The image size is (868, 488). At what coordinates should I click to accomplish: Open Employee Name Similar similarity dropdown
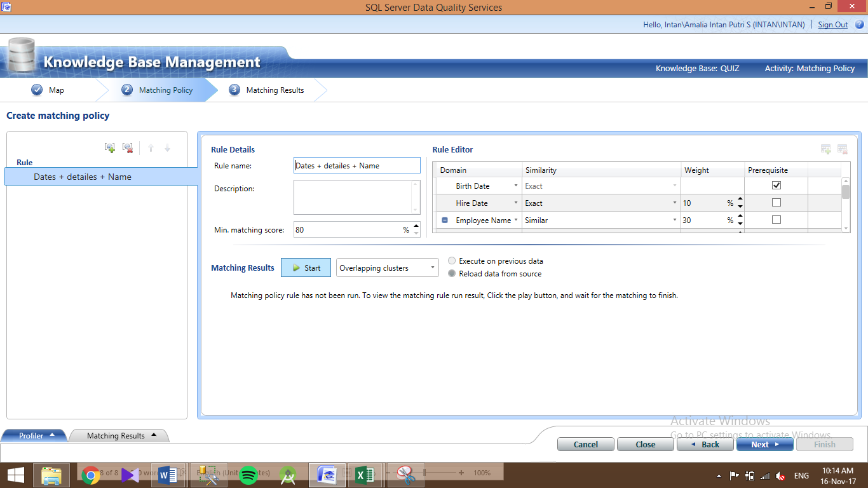click(x=674, y=220)
